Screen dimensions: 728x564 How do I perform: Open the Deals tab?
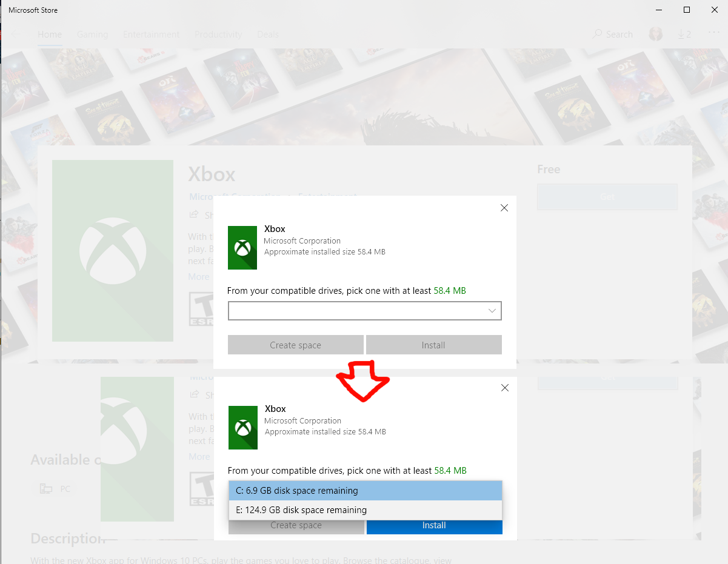coord(269,35)
